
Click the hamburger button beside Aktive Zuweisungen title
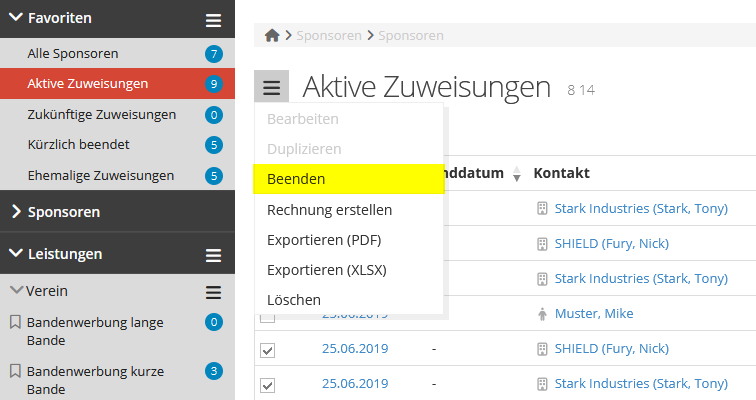pyautogui.click(x=272, y=87)
